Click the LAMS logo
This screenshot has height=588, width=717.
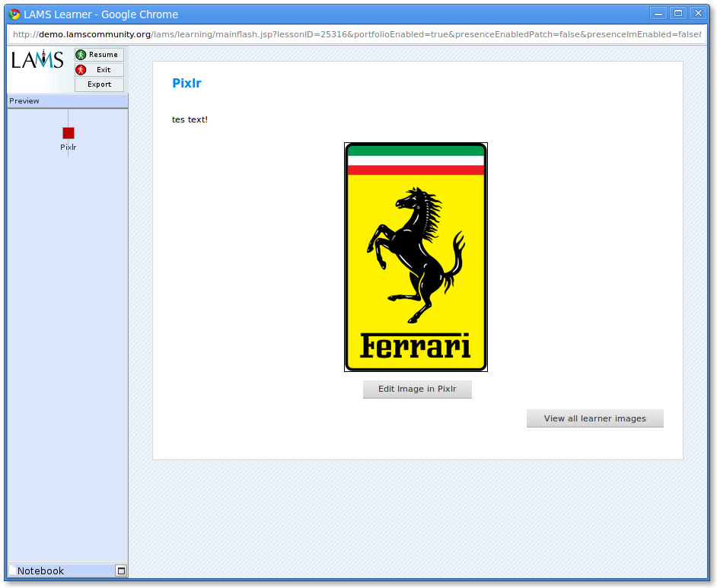tap(38, 61)
